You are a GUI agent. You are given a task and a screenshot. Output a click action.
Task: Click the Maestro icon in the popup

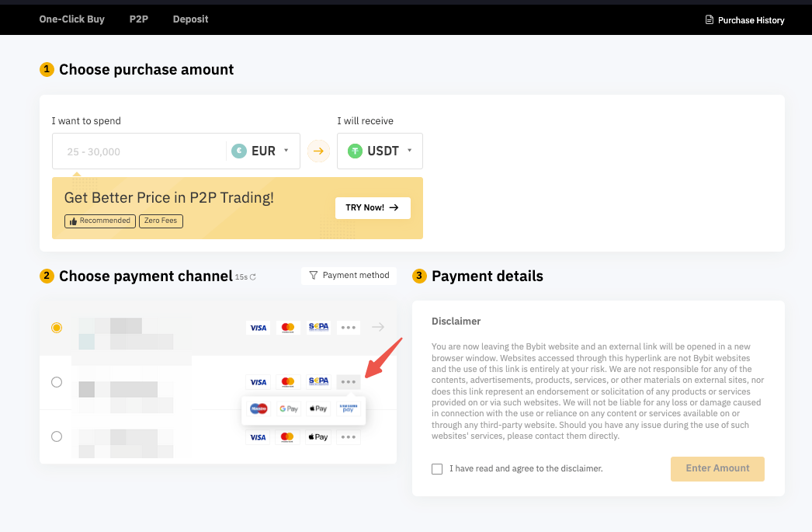pyautogui.click(x=259, y=409)
